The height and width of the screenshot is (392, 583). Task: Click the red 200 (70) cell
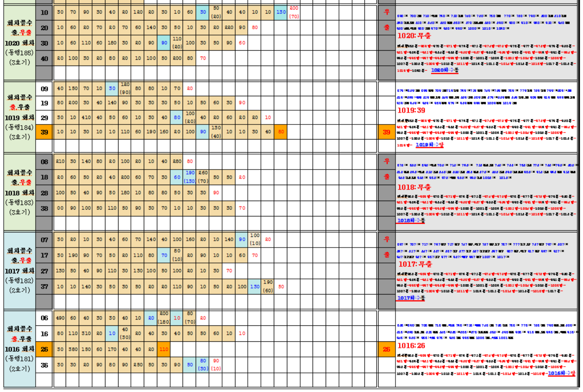[x=294, y=12]
